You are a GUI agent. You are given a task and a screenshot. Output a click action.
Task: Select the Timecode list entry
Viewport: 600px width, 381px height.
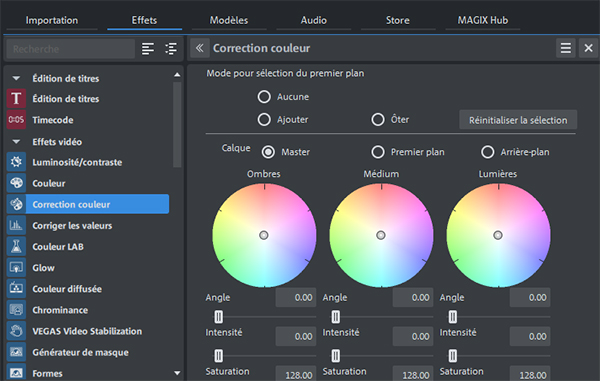click(x=88, y=120)
